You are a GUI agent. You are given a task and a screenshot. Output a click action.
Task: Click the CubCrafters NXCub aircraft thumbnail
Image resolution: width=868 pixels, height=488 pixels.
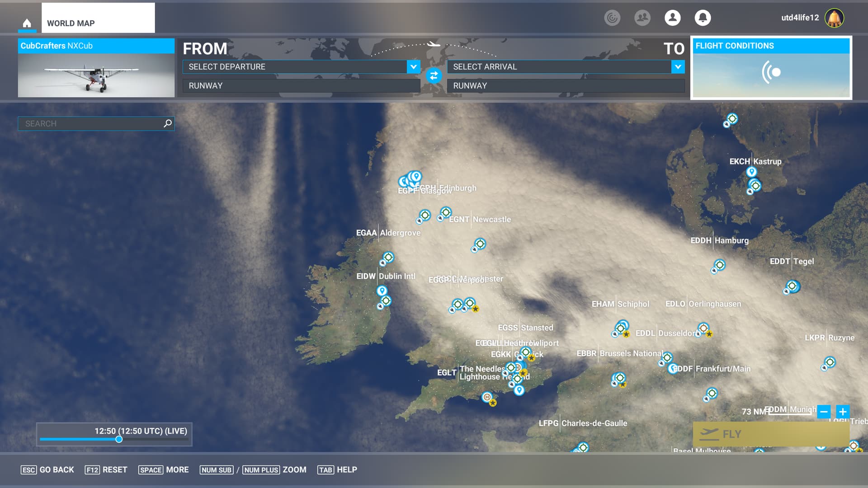[x=96, y=75]
